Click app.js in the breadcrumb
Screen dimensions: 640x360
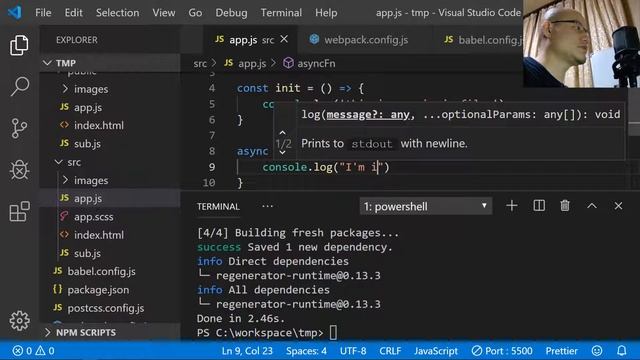(252, 63)
